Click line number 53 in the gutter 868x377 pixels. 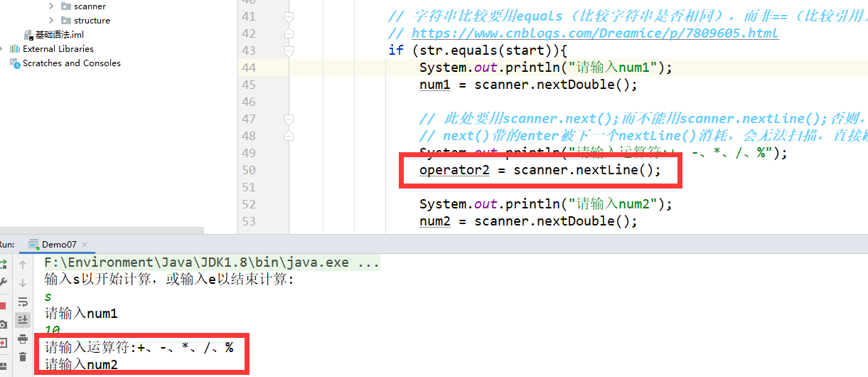click(x=248, y=221)
